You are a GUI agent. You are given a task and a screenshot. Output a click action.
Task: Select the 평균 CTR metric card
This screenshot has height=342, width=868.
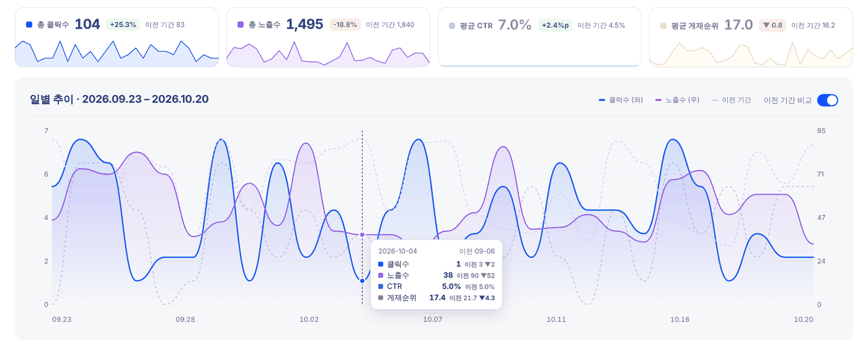coord(539,37)
